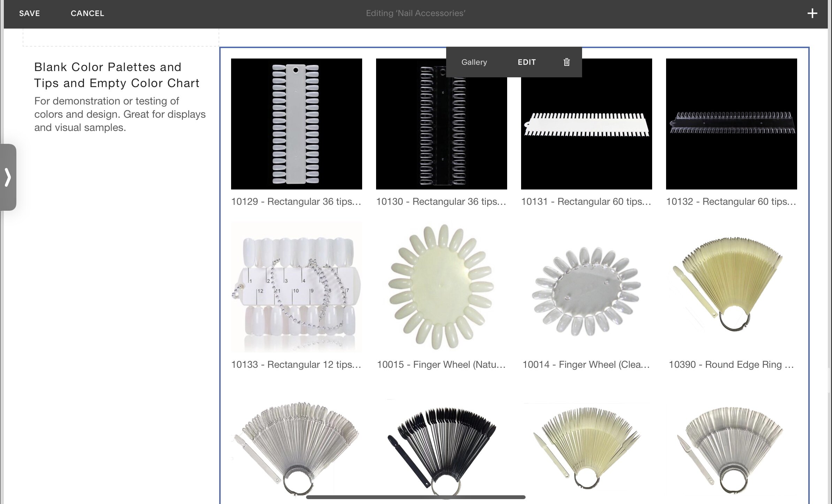Select the 10129 Rectangular 36 tips thumbnail
This screenshot has height=504, width=832.
[x=296, y=124]
